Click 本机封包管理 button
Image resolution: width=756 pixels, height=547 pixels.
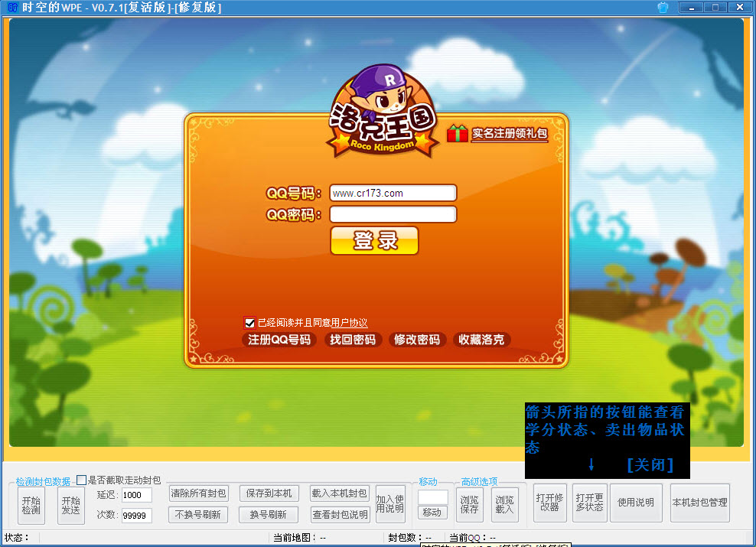[699, 503]
